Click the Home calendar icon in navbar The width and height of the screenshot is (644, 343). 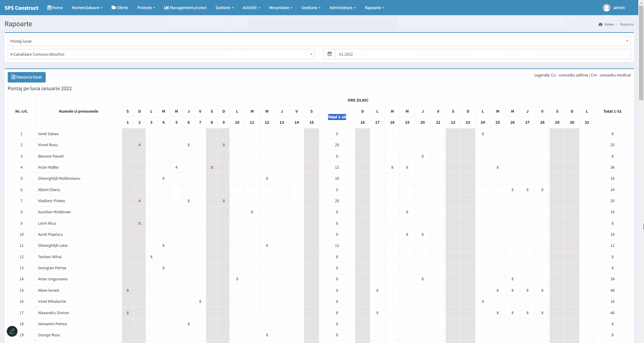pyautogui.click(x=49, y=8)
